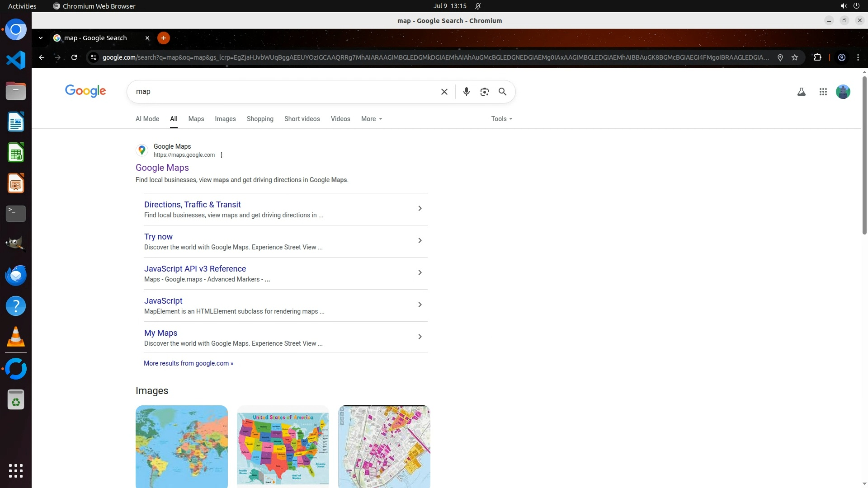Switch to the Images tab
Screen dimensions: 868x488
[x=225, y=119]
